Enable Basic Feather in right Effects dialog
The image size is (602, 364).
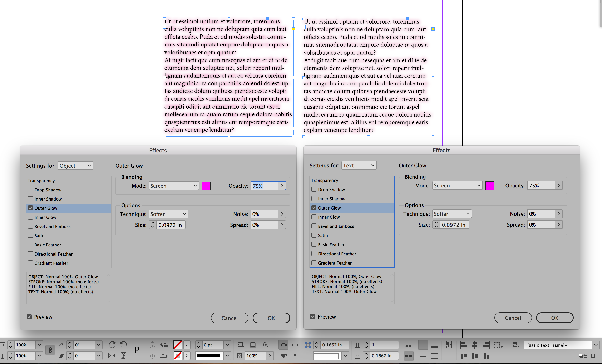coord(314,244)
